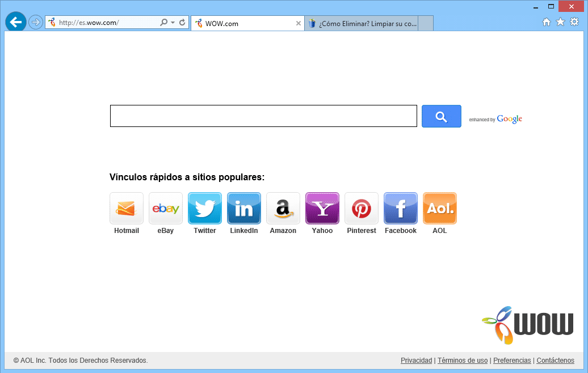Click the address bar search magnifier icon
The image size is (588, 373).
(164, 23)
